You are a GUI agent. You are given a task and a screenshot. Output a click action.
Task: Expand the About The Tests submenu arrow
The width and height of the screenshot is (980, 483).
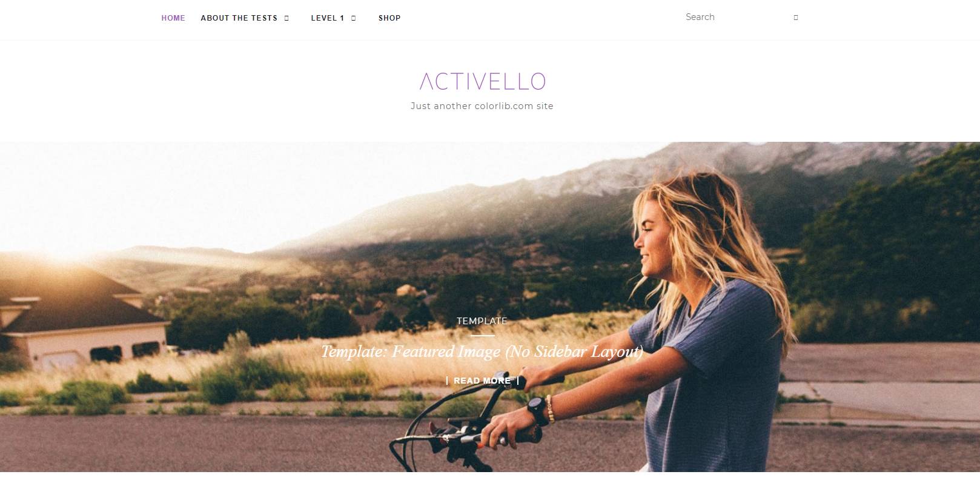(286, 18)
